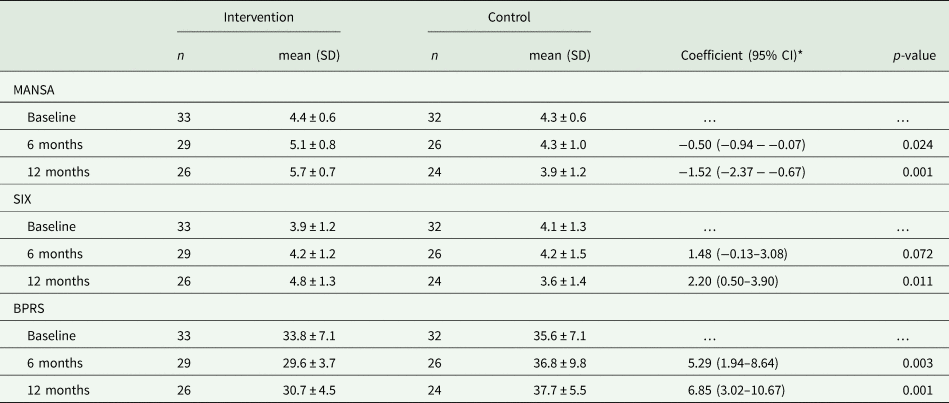The height and width of the screenshot is (403, 949).
Task: Select the Coefficient (95% CI) column header
Action: click(742, 56)
